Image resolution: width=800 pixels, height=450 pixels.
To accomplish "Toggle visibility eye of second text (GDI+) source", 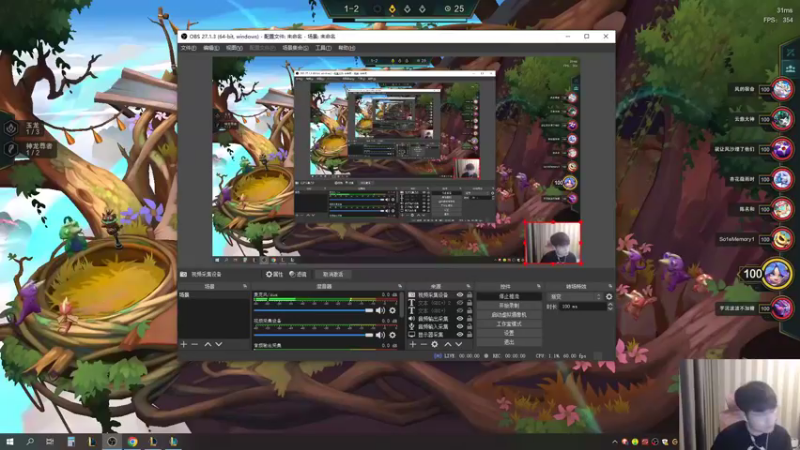I will click(x=460, y=311).
